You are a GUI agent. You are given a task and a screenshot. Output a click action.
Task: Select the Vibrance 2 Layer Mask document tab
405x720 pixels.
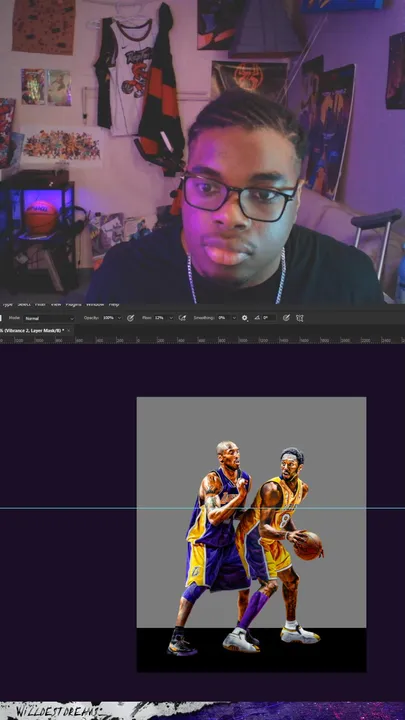pos(31,331)
